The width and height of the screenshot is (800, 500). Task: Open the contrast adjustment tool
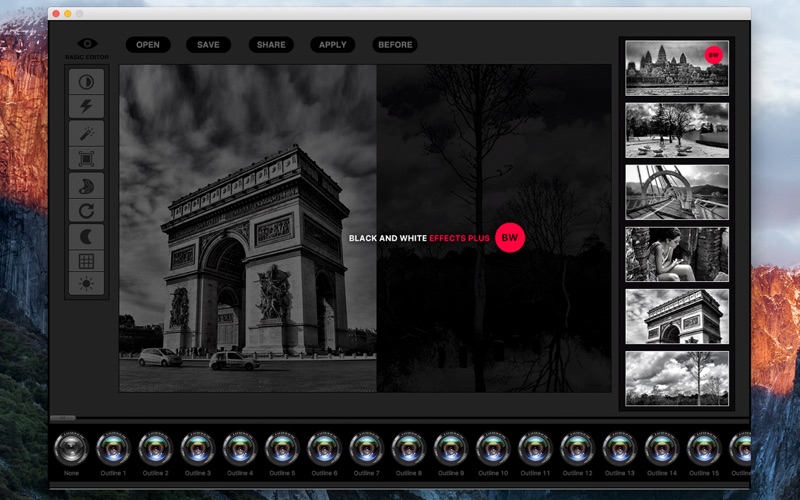point(86,82)
